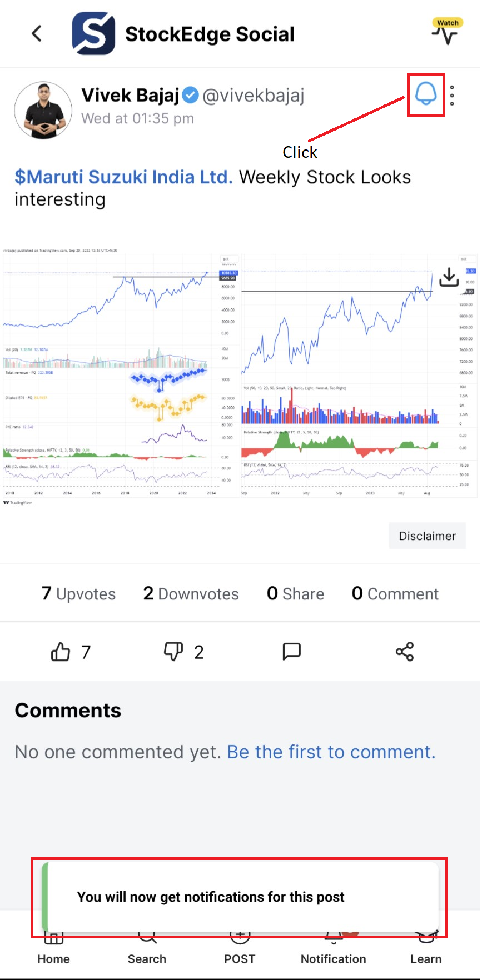Click 'Be the first to comment' link
Image resolution: width=487 pixels, height=980 pixels.
[331, 752]
